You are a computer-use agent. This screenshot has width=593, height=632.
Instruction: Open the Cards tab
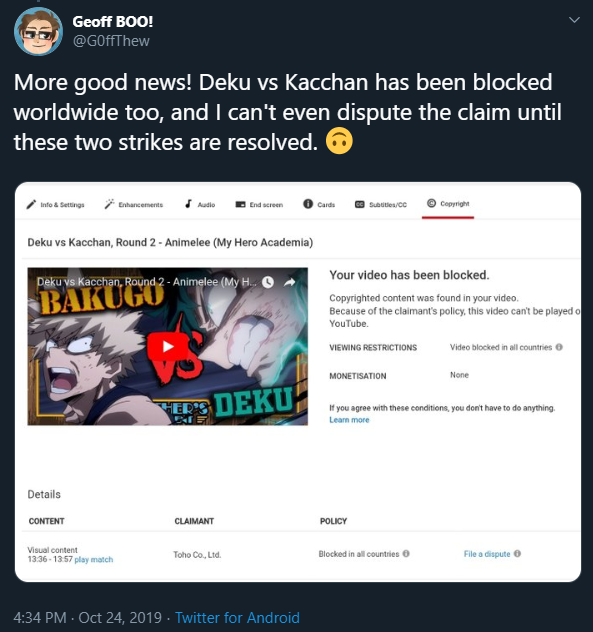tap(319, 204)
